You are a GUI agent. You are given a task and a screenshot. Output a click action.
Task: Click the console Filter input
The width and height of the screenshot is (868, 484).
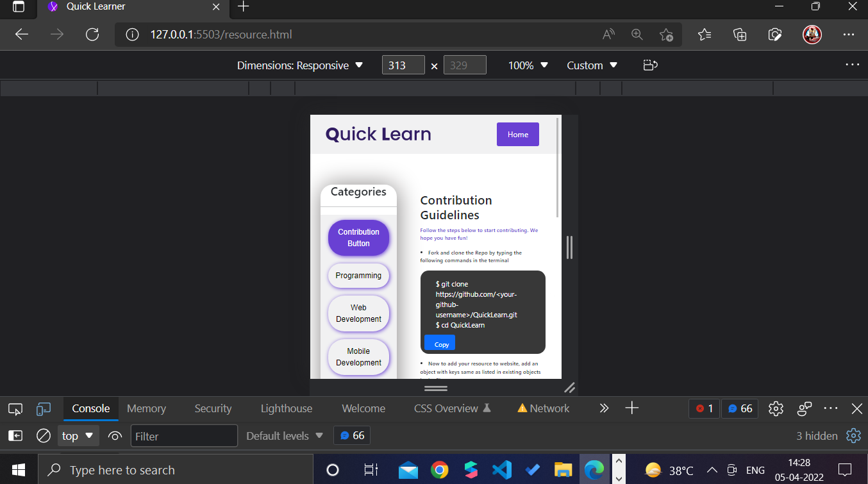click(x=184, y=436)
